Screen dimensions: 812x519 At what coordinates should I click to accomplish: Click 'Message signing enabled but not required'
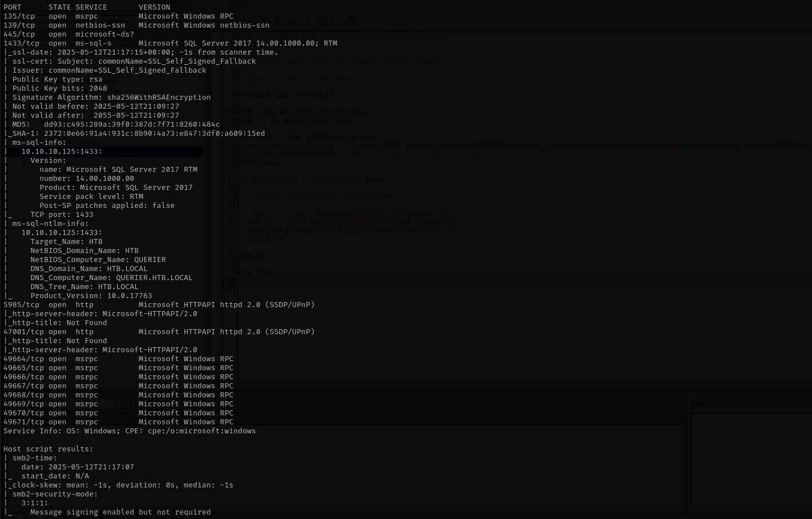(121, 512)
